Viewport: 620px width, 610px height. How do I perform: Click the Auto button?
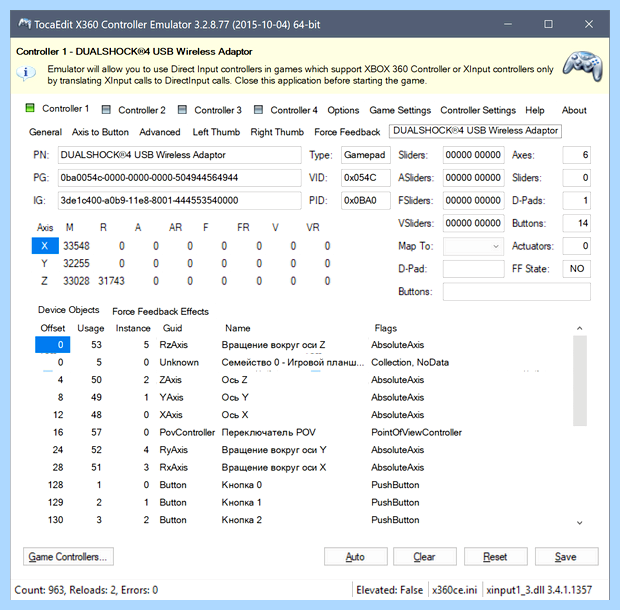click(x=355, y=557)
